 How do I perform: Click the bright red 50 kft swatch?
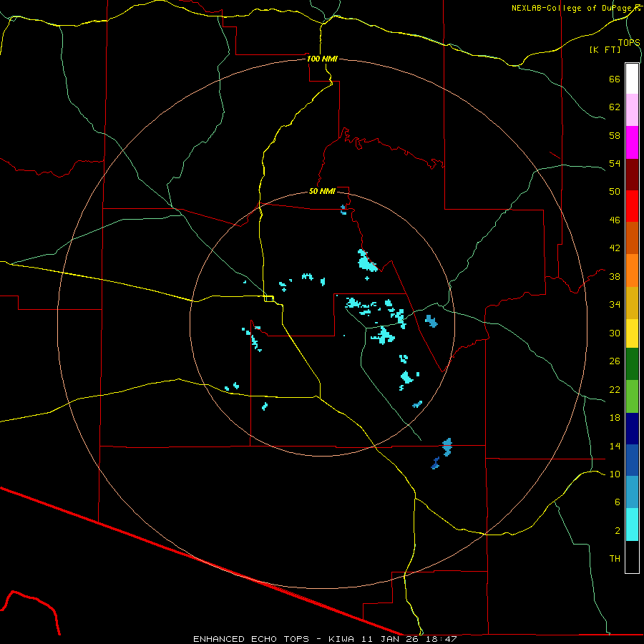632,206
